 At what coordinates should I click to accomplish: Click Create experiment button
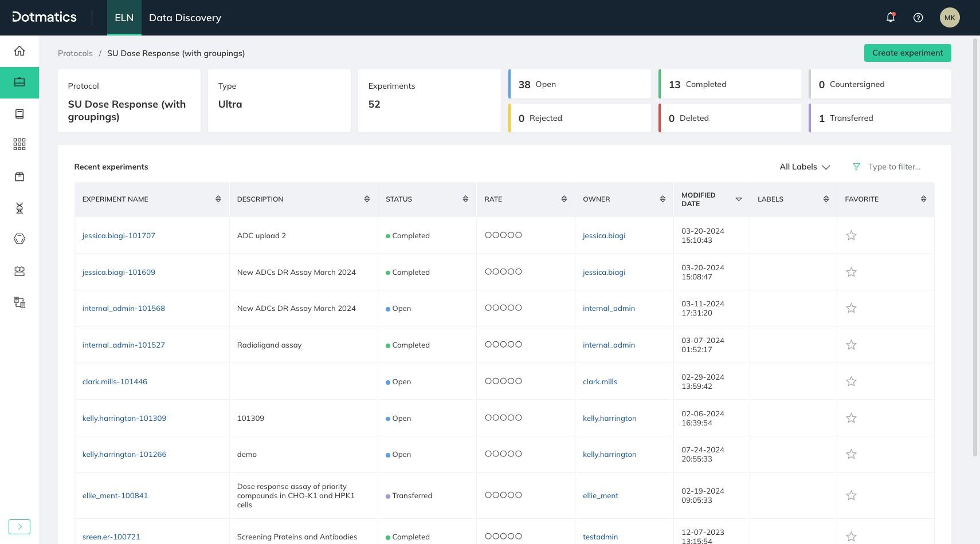click(x=908, y=53)
